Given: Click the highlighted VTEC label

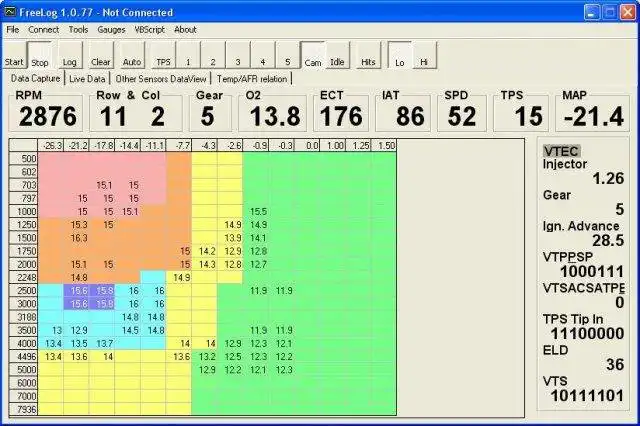Looking at the screenshot, I should point(561,151).
